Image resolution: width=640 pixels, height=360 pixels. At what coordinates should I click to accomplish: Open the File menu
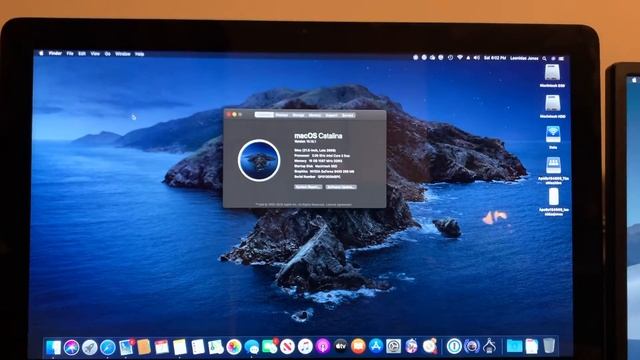coord(70,53)
